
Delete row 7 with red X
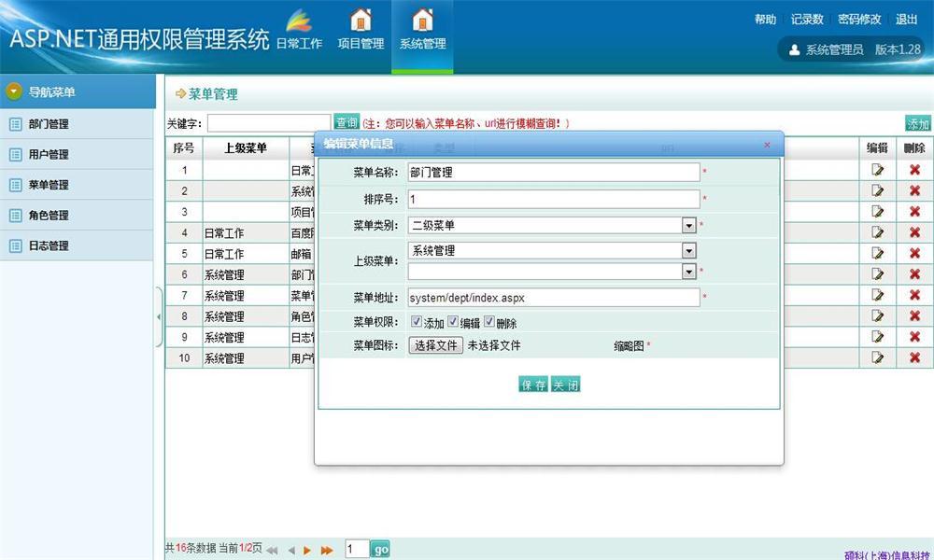tap(915, 295)
